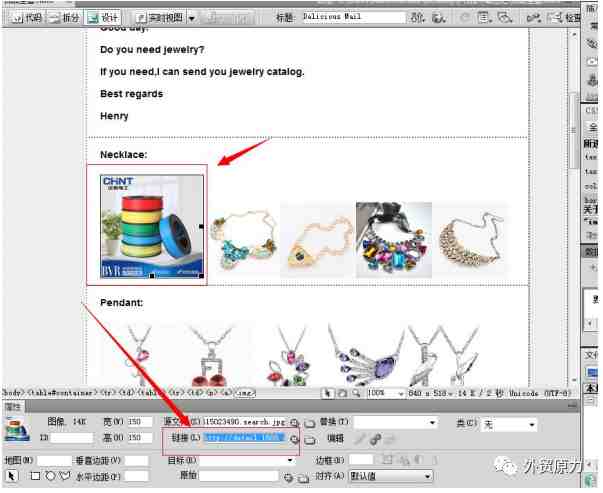
Task: Click the image map name (地图) field
Action: [x=54, y=460]
